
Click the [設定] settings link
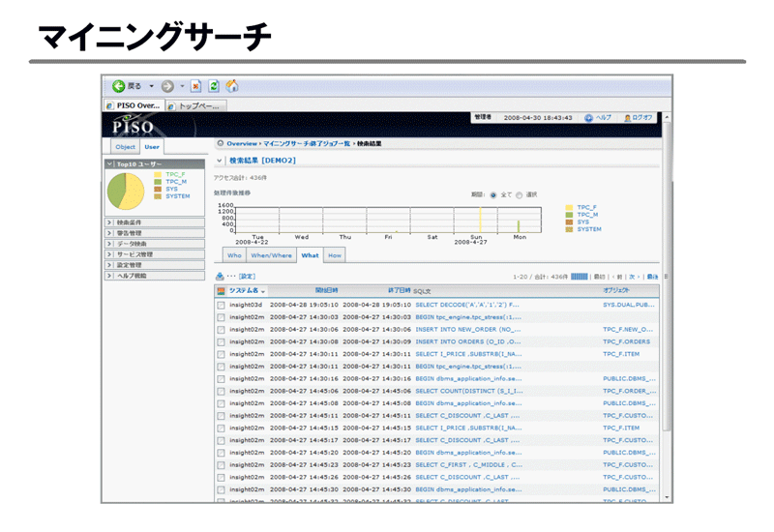click(x=247, y=277)
